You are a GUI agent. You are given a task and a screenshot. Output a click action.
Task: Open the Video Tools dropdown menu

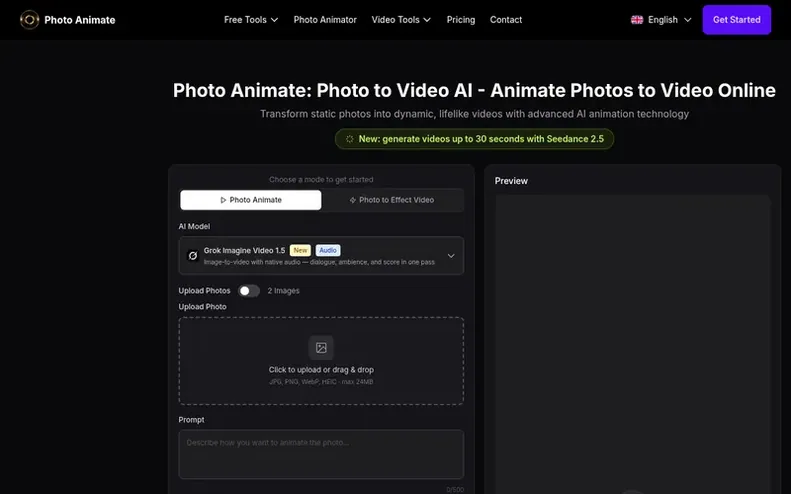click(401, 20)
